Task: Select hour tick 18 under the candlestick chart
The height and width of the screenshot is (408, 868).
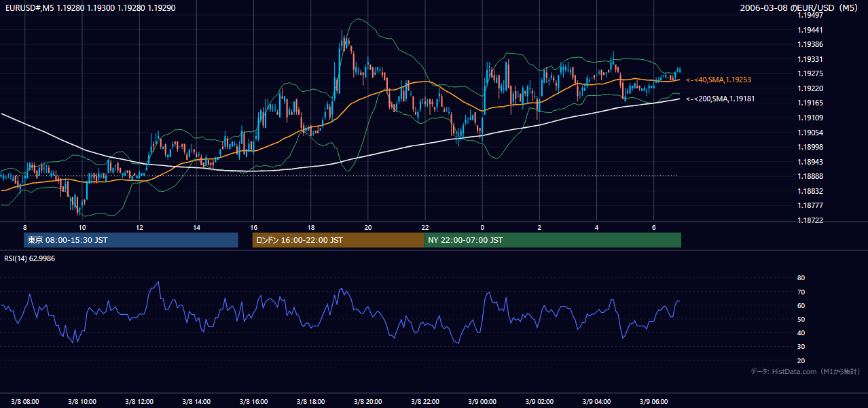Action: (310, 227)
